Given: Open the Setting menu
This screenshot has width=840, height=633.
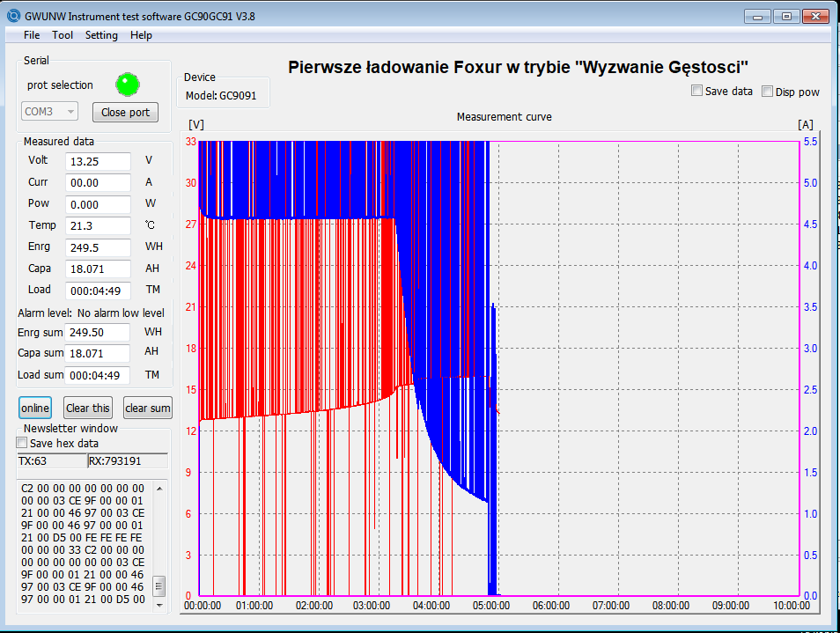Looking at the screenshot, I should (101, 35).
